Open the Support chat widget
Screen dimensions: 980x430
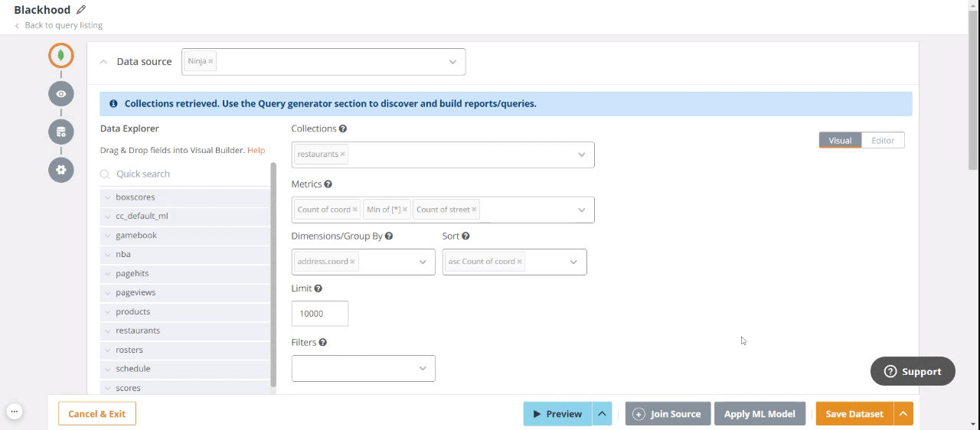(913, 372)
